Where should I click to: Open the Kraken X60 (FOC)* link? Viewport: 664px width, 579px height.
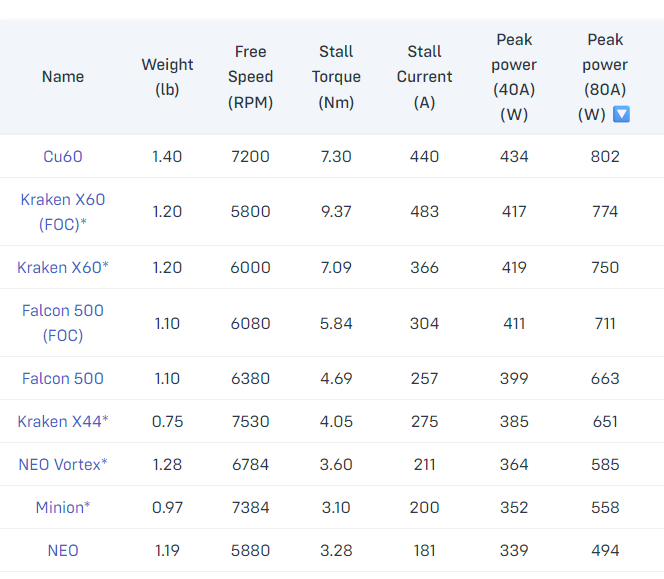pos(63,212)
